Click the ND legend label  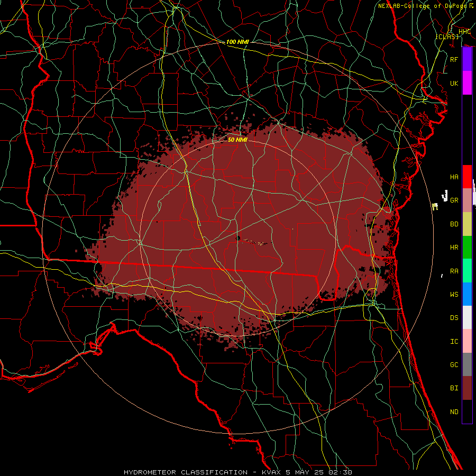(x=454, y=412)
